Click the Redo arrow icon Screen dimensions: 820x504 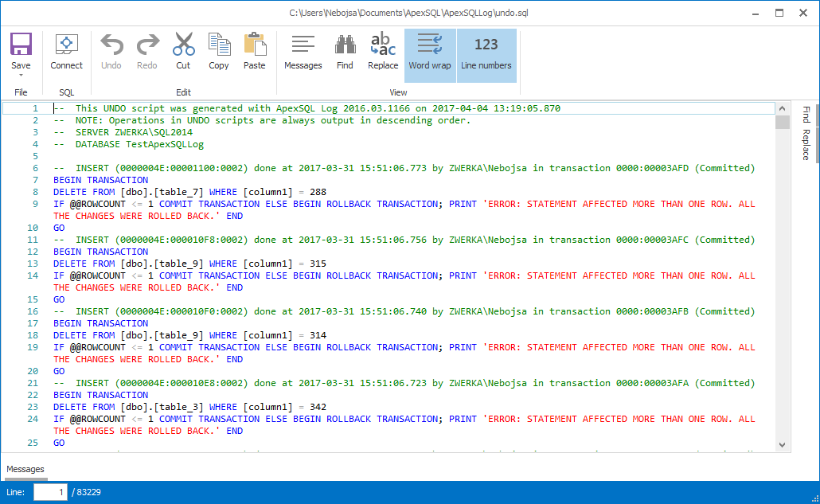pyautogui.click(x=147, y=45)
